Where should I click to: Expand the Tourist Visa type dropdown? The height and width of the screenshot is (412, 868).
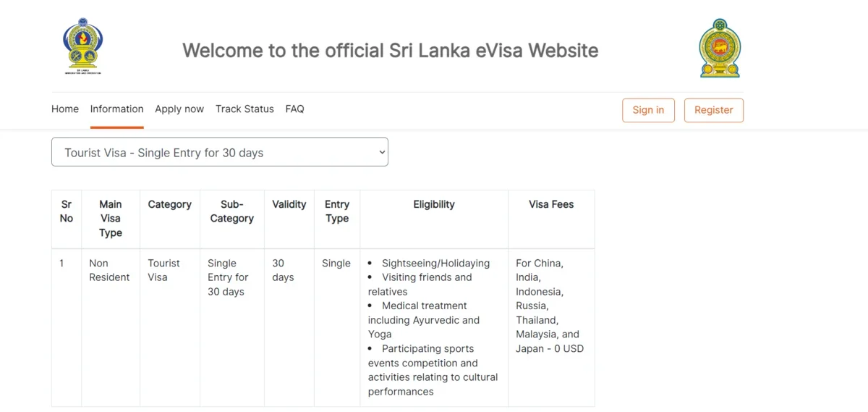tap(220, 152)
